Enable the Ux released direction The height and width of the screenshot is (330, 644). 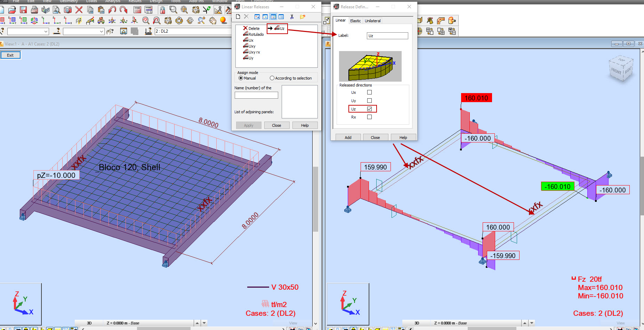369,92
